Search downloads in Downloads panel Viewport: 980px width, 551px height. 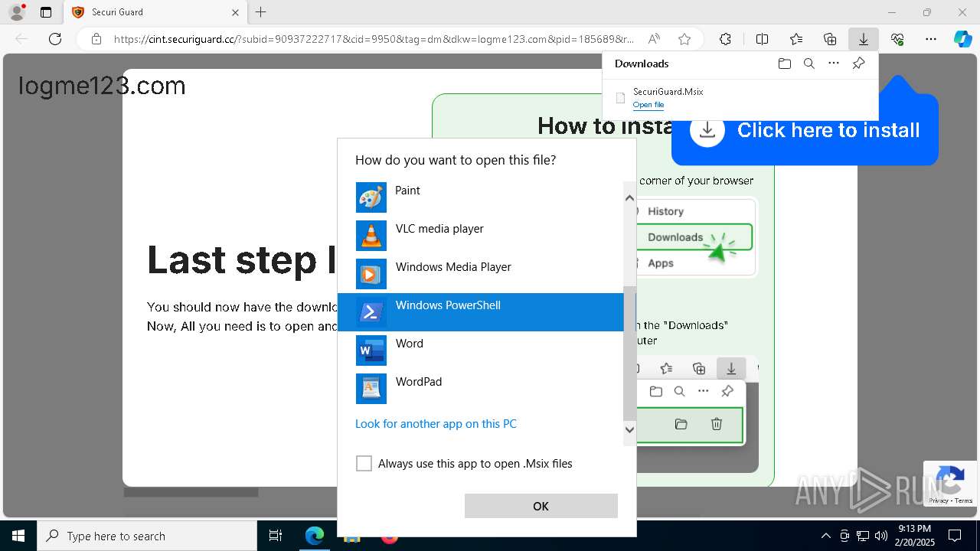click(808, 64)
